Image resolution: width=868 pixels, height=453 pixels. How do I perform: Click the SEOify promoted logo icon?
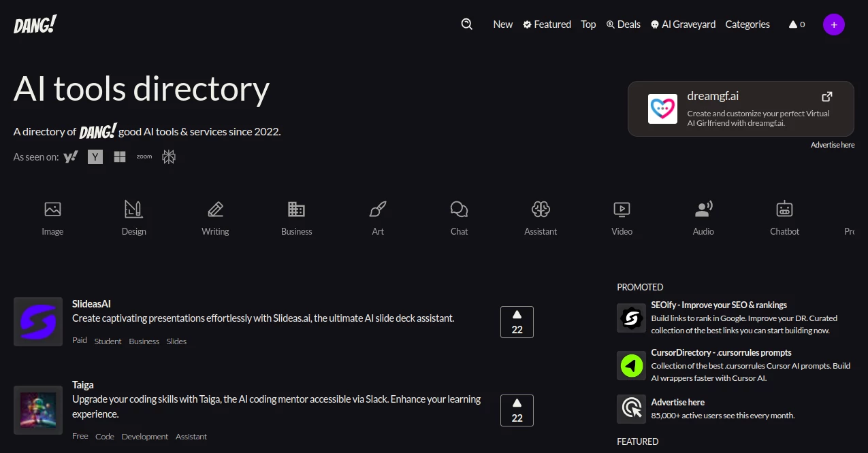[631, 318]
